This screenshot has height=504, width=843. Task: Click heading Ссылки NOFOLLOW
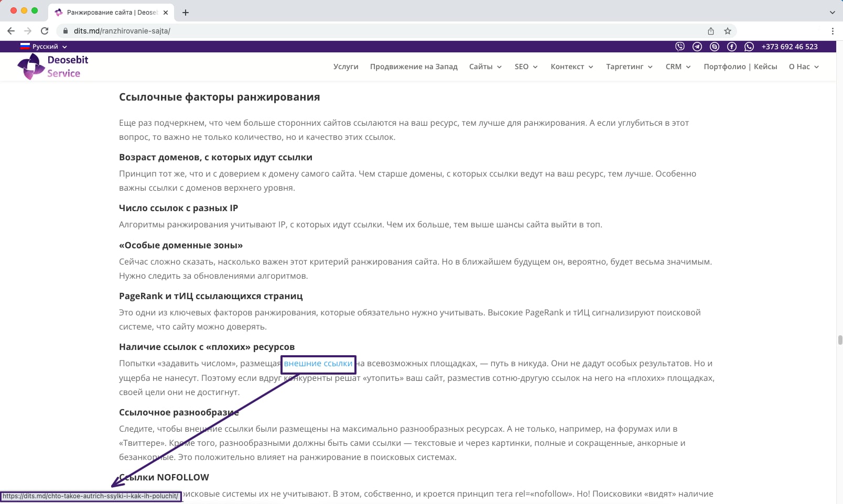coord(164,477)
